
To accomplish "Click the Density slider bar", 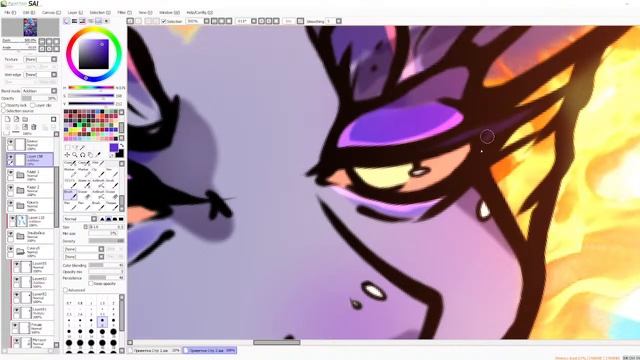I will point(106,241).
